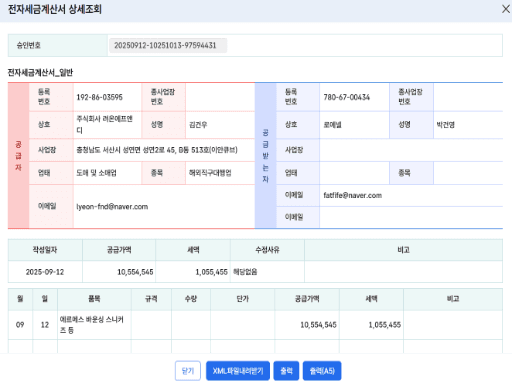
Task: Click the supplier address starting with 충청남도 서산시
Action: click(x=157, y=150)
